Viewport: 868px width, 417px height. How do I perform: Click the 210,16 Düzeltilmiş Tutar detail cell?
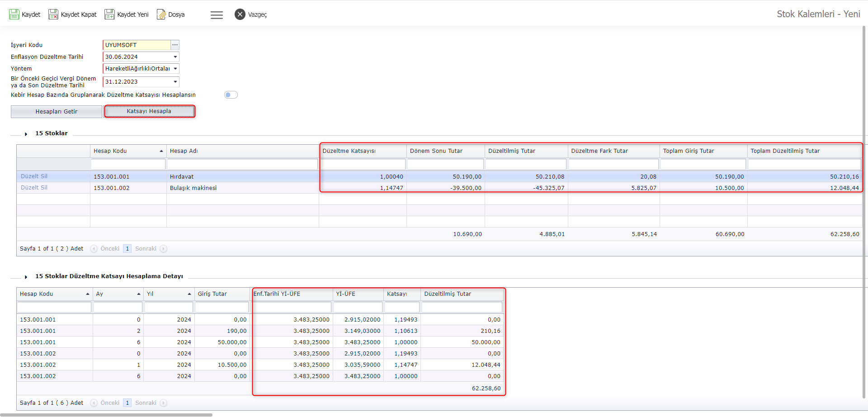click(462, 331)
